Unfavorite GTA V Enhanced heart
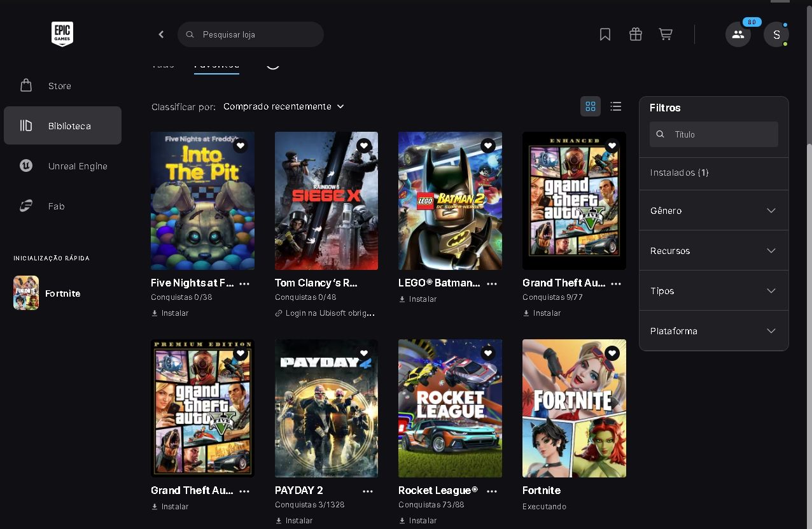Screen dimensions: 812x529 click(x=612, y=146)
